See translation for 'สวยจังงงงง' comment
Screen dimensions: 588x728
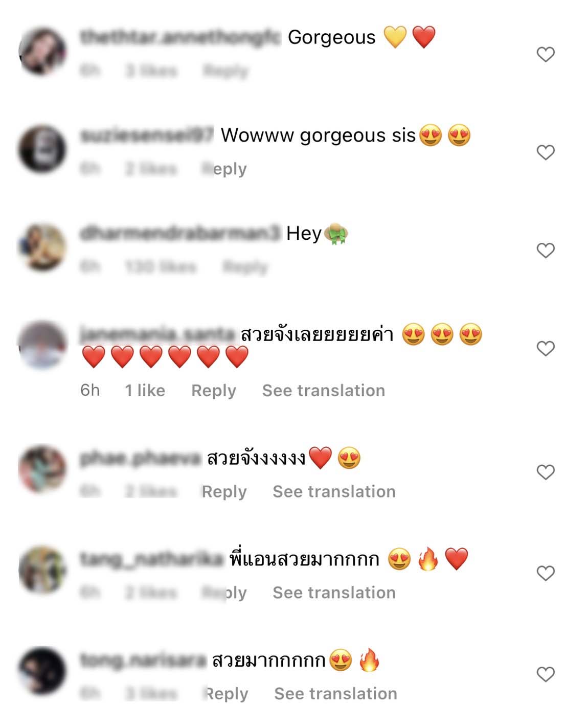[x=334, y=492]
